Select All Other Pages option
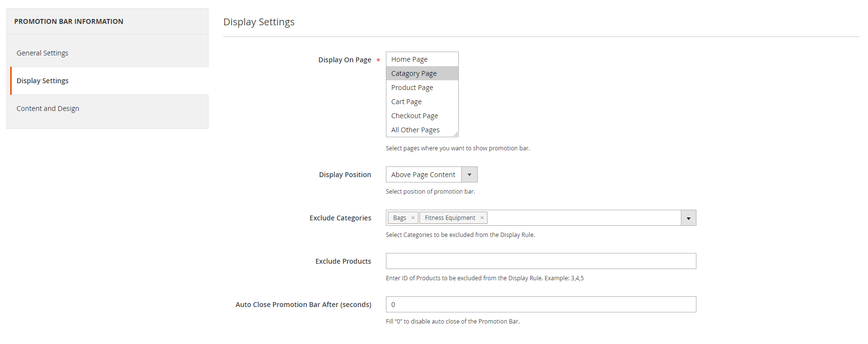The image size is (868, 344). click(422, 130)
